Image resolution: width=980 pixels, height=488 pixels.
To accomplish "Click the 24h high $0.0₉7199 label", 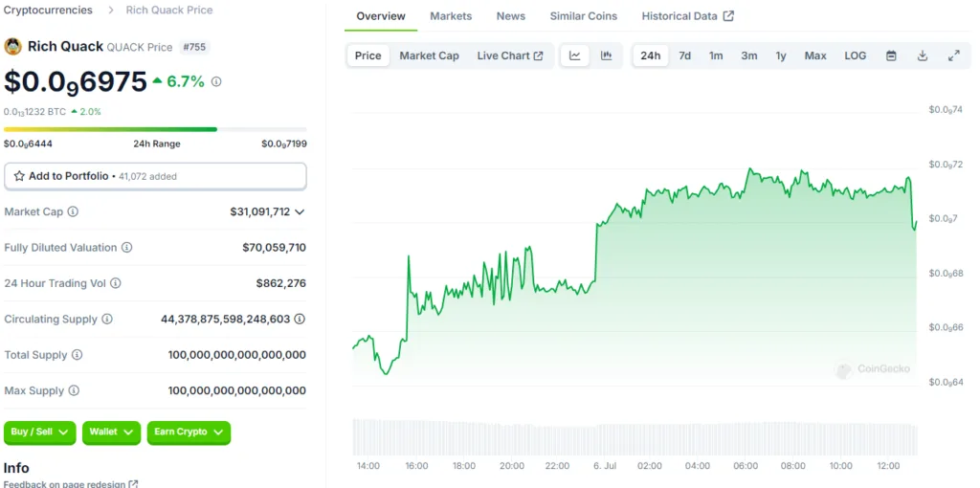I will pyautogui.click(x=283, y=144).
